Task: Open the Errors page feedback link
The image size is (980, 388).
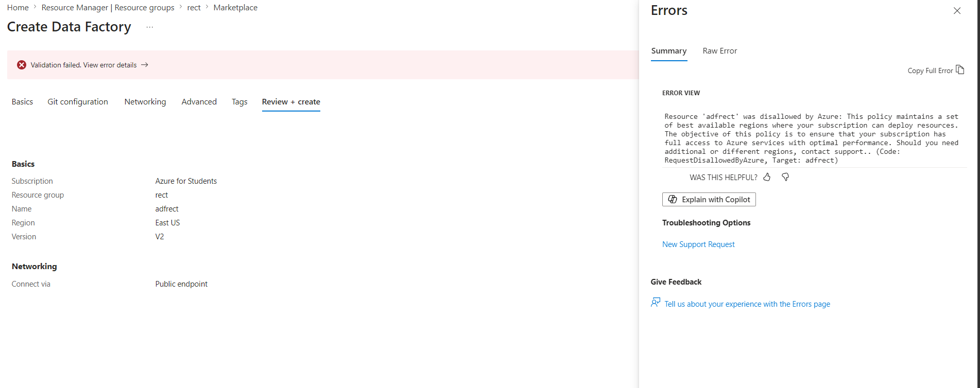Action: (x=747, y=304)
